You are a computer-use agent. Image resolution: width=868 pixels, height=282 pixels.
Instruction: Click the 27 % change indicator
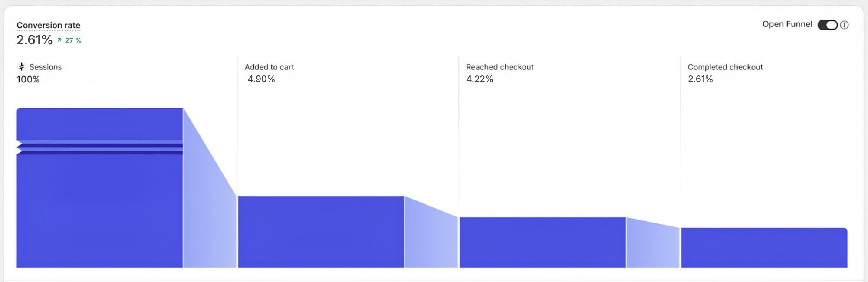pyautogui.click(x=73, y=40)
